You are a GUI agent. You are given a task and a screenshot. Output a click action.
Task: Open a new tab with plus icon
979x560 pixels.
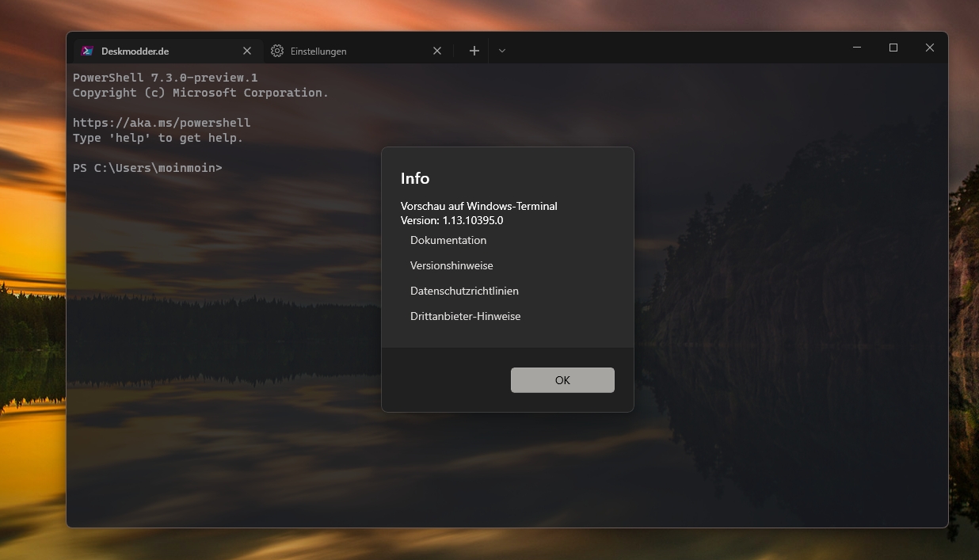(x=474, y=51)
